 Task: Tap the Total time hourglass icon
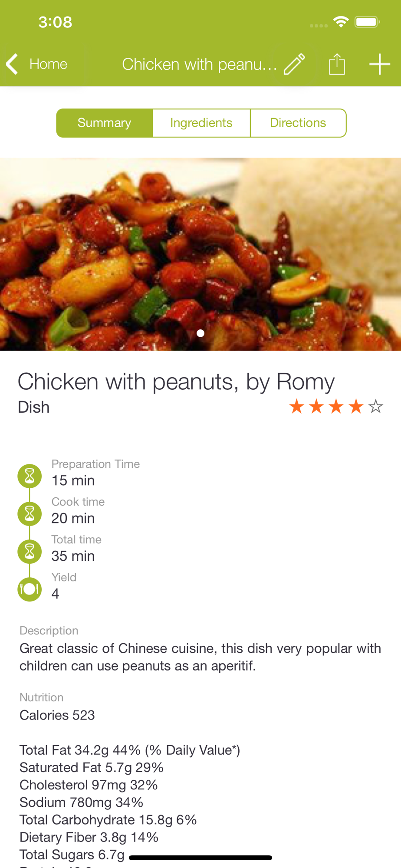(30, 552)
